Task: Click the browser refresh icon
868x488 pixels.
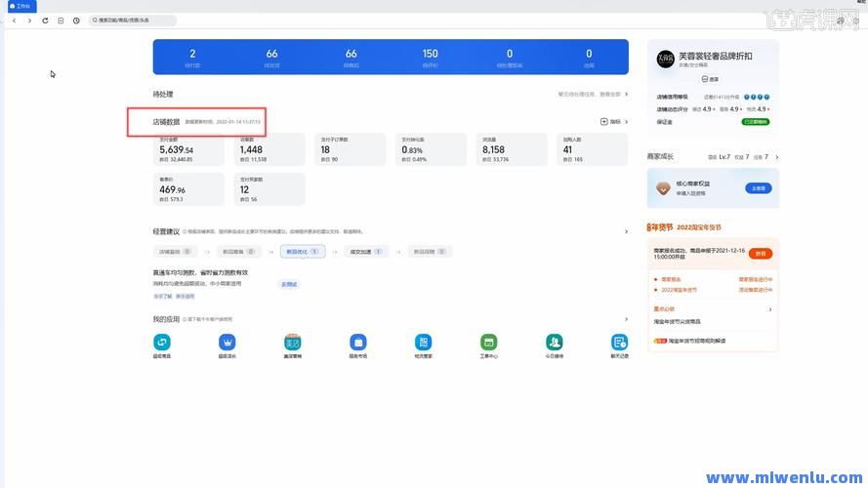Action: [x=45, y=20]
